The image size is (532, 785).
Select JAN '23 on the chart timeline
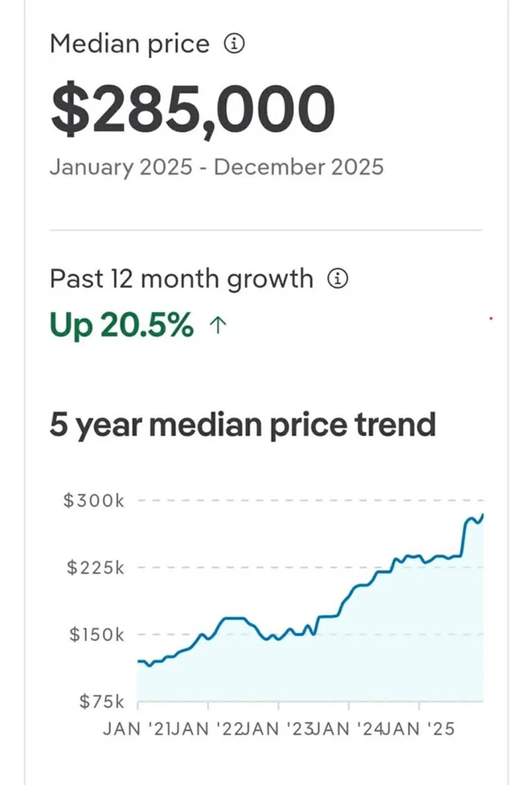(x=278, y=730)
